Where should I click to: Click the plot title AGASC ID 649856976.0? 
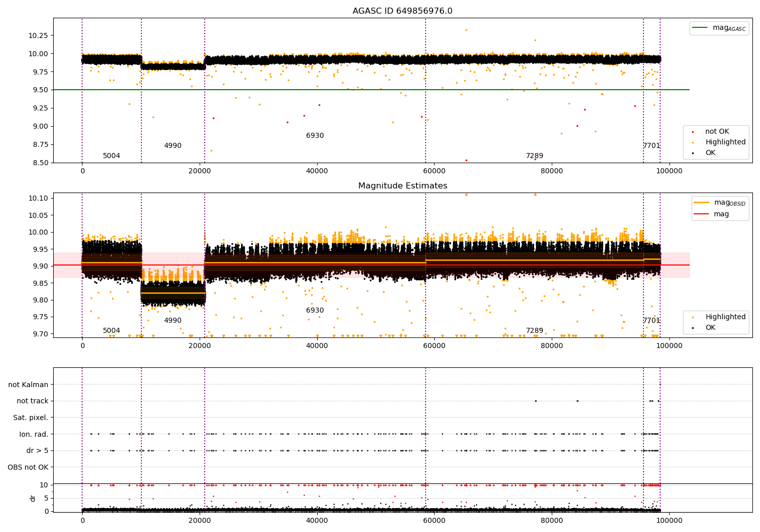click(402, 11)
